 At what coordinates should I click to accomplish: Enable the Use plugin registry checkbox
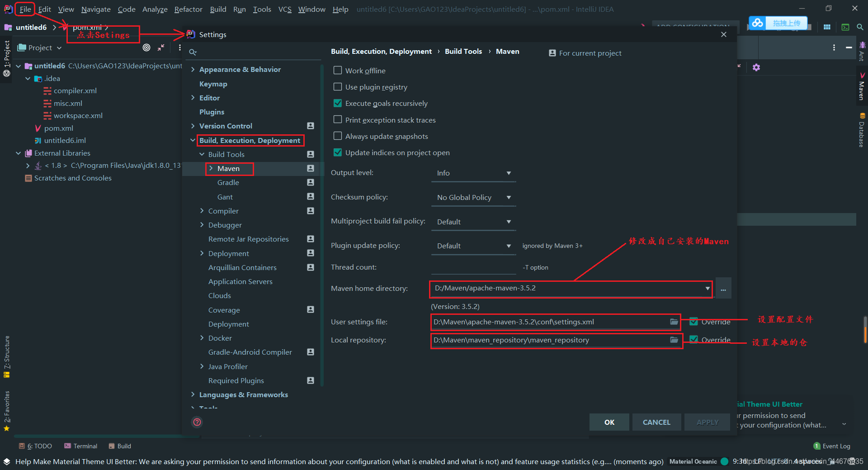tap(337, 87)
